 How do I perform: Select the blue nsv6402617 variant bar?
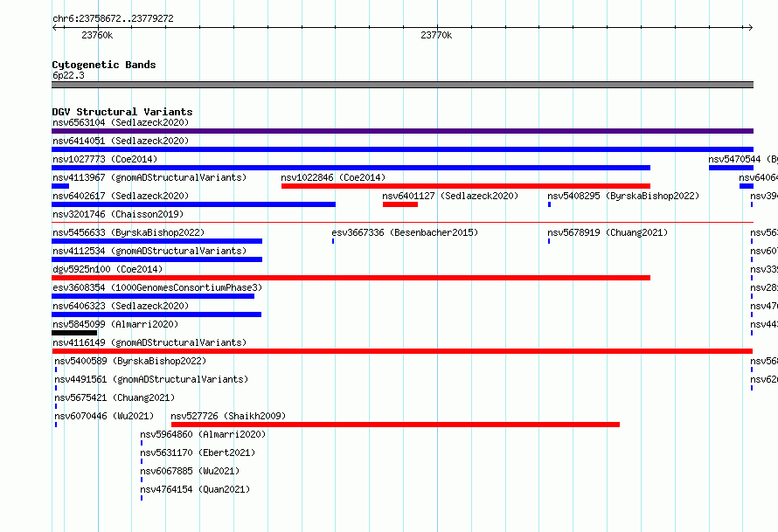click(193, 204)
